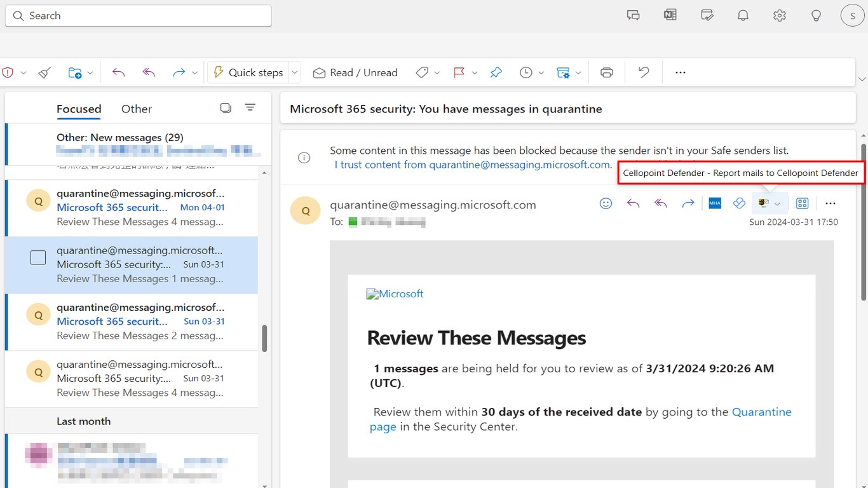This screenshot has width=868, height=488.
Task: Open the Viva Insights add-in icon
Action: tap(738, 203)
